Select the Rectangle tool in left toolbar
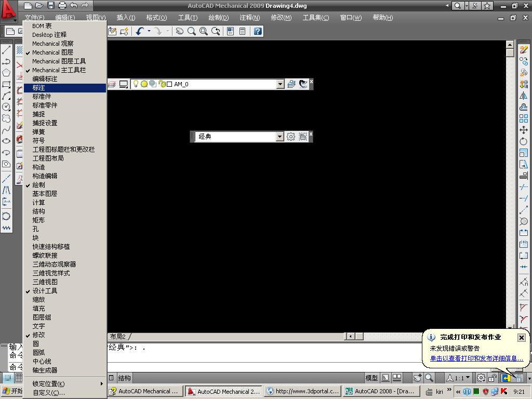 [6, 85]
